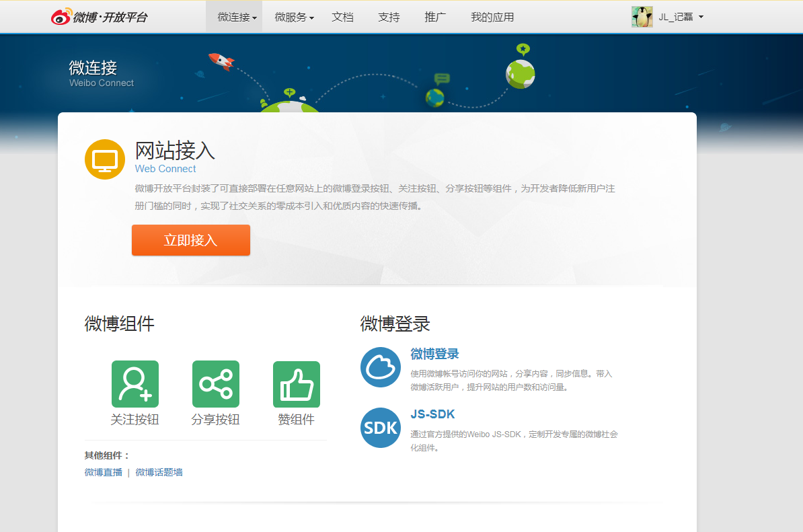Click the circular SDK icon
The width and height of the screenshot is (803, 532).
380,428
